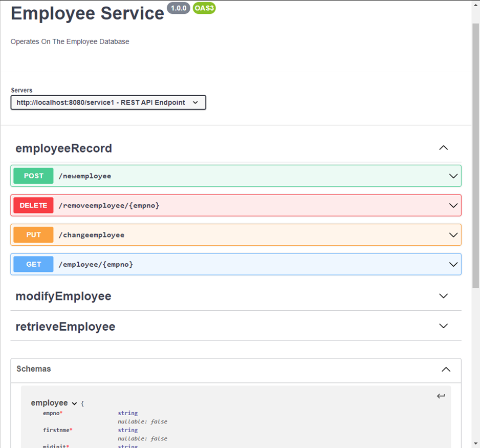Click the scroll-down arrow of the scrollbar

point(476,443)
